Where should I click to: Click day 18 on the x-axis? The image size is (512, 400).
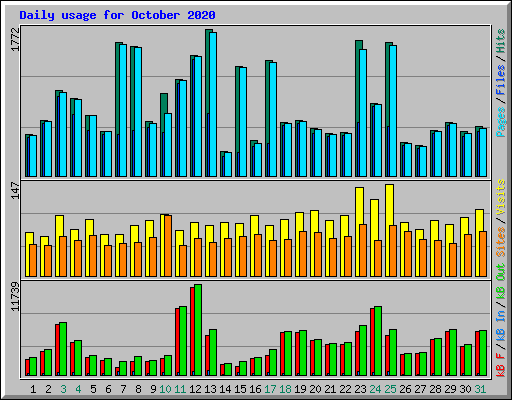(285, 389)
